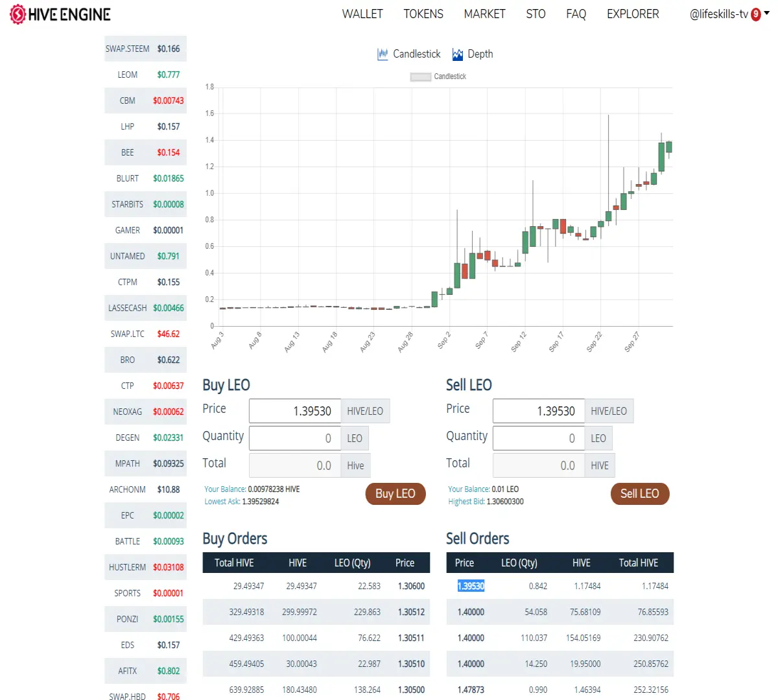Expand the @lifeskills-tv account dropdown arrow
Screen dimensions: 778x700
[x=767, y=13]
